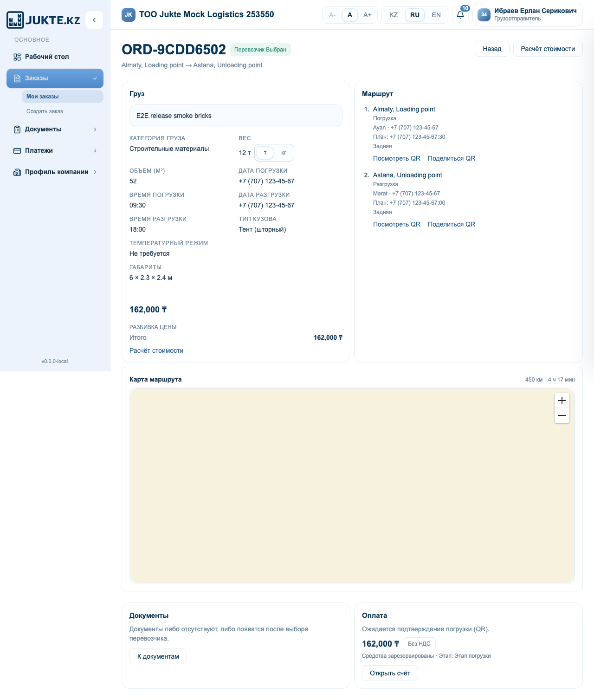Open Создать заказ
The height and width of the screenshot is (700, 594).
[62, 111]
